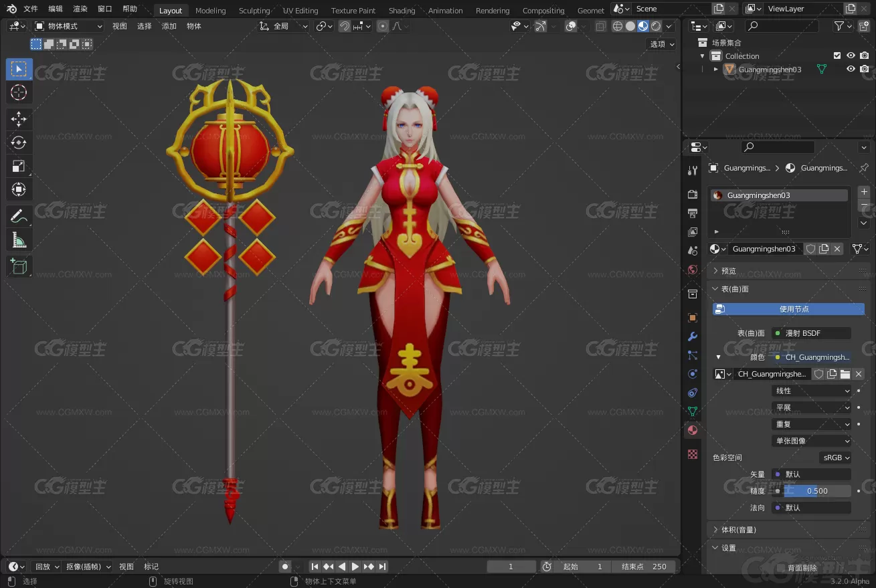Switch to wireframe viewport shading

(618, 26)
